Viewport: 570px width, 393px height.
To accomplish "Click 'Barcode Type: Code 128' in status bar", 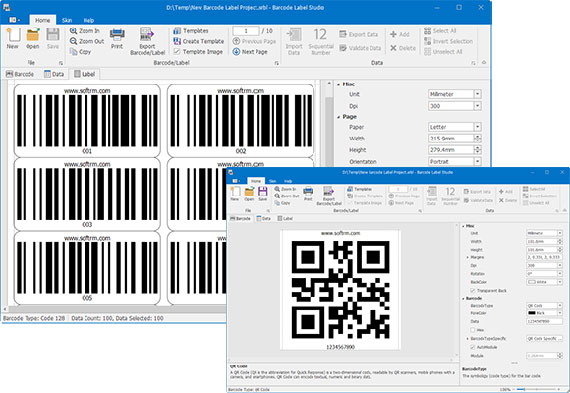I will (34, 318).
